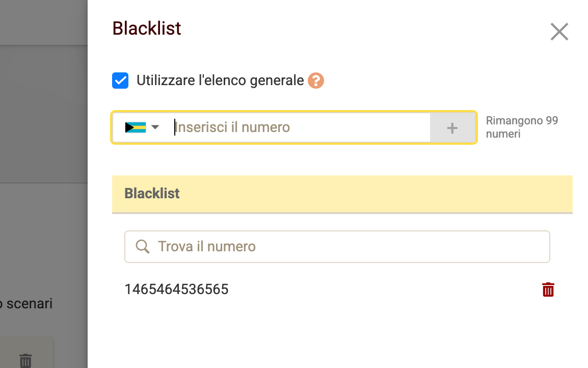Screen dimensions: 588x368
Task: Select the magnifying glass search icon
Action: [142, 246]
